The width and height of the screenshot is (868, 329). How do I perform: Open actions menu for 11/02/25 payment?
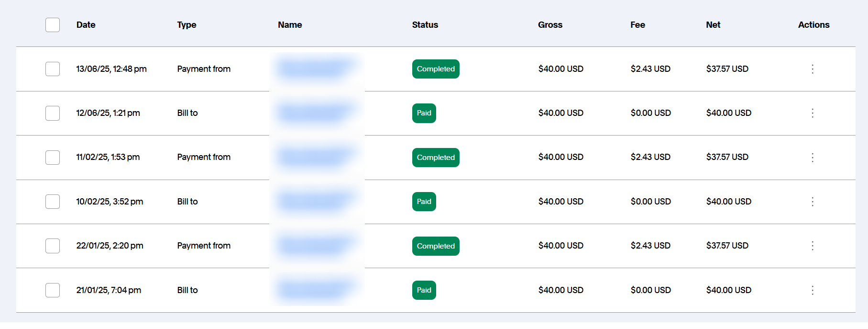[x=812, y=158]
